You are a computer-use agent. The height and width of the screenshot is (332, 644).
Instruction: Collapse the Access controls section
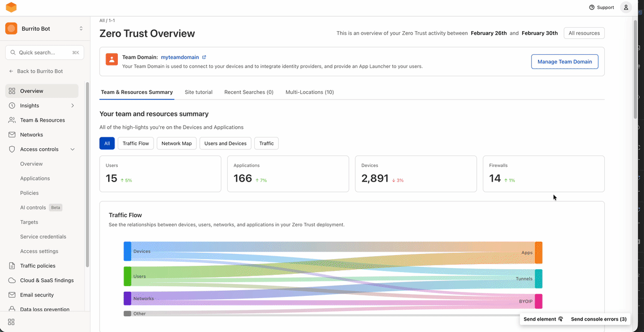coord(72,149)
